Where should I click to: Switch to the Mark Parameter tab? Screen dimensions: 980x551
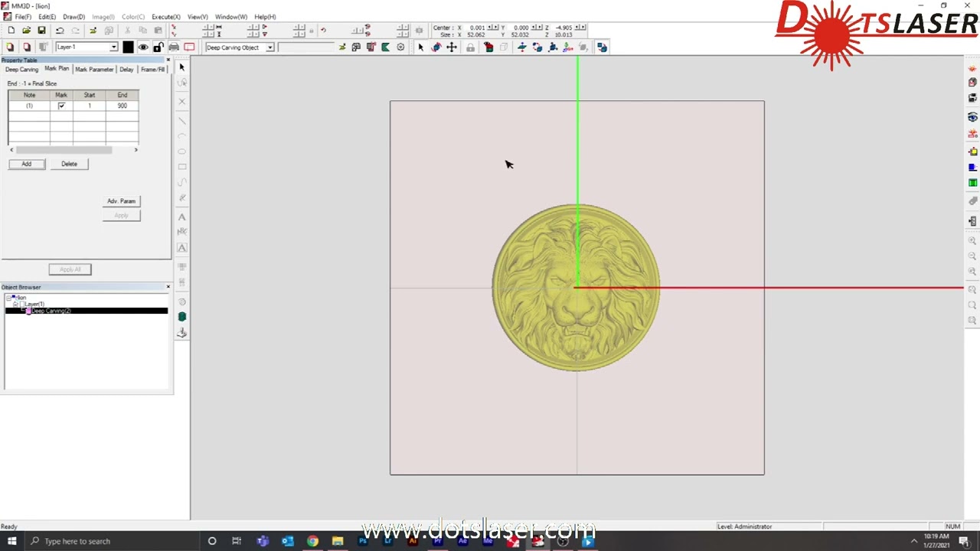coord(94,70)
